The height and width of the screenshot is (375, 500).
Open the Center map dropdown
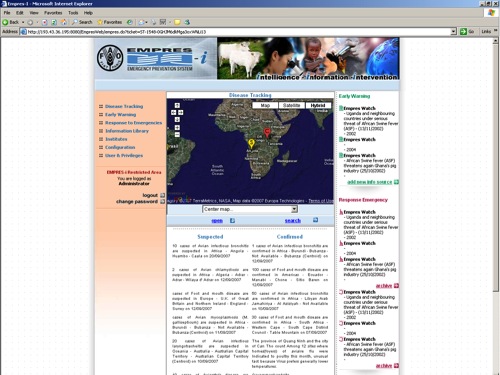coord(250,209)
